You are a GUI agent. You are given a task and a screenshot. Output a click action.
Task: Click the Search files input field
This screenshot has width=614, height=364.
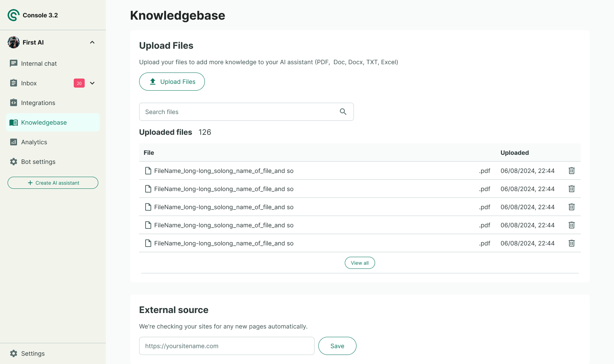coord(238,112)
